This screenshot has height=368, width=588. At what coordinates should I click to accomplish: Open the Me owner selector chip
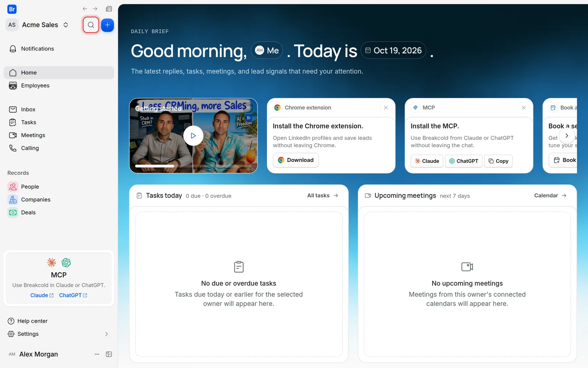267,50
